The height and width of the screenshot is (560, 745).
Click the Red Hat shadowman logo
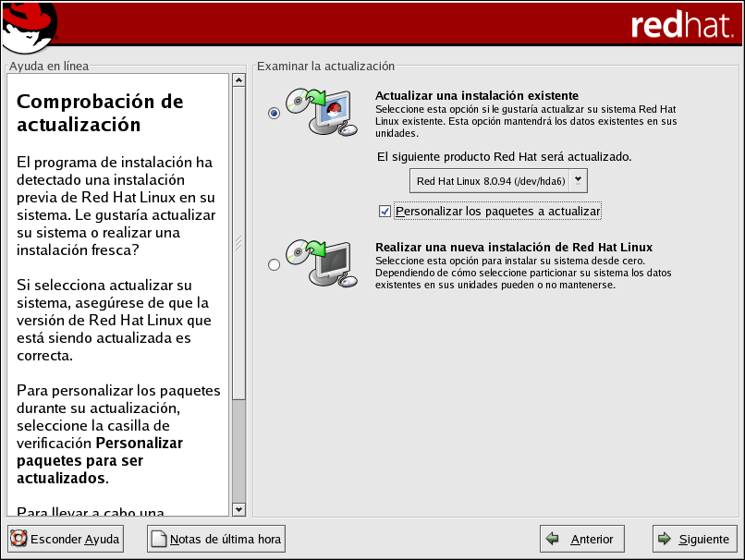tap(30, 27)
